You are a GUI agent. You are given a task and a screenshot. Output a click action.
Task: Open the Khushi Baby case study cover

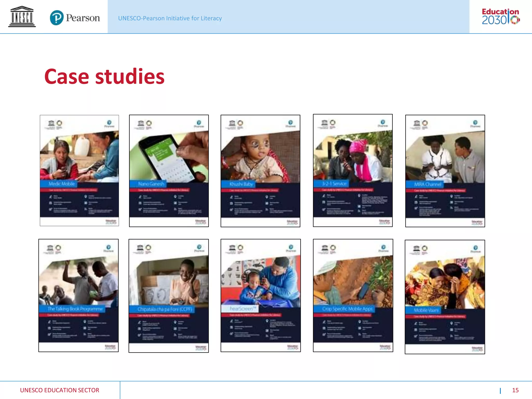[x=260, y=171]
